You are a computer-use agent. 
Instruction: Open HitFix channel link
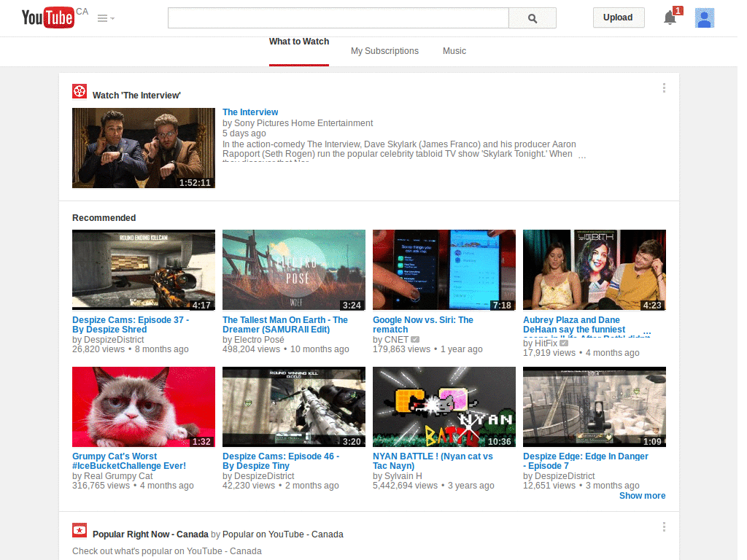546,343
